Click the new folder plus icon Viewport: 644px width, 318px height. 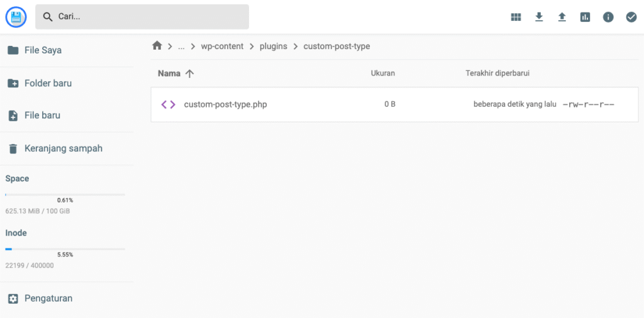13,84
